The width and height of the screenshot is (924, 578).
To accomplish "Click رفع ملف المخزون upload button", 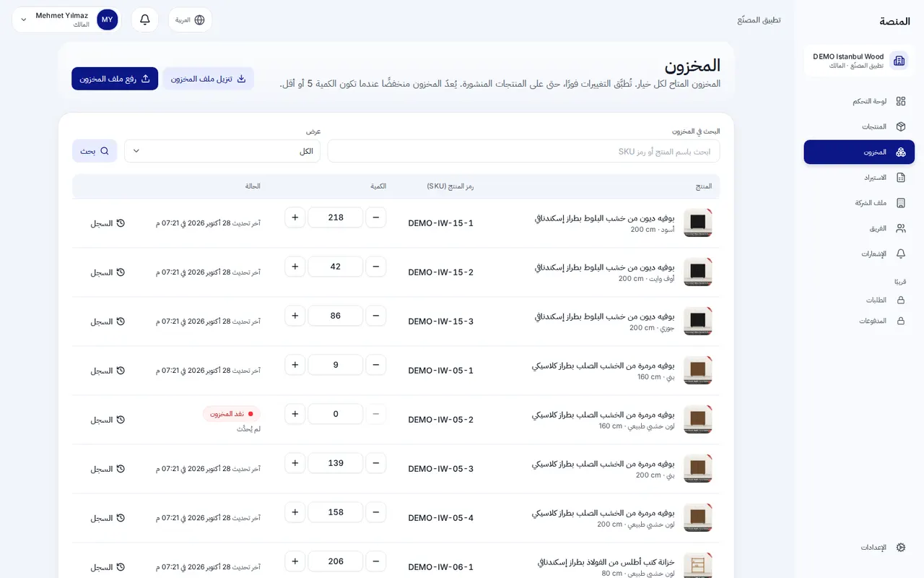I will [x=115, y=79].
